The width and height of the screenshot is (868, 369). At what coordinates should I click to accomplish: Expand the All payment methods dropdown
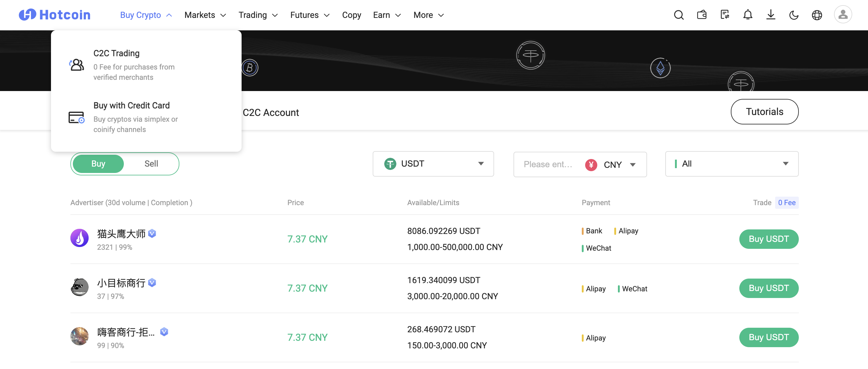coord(731,164)
